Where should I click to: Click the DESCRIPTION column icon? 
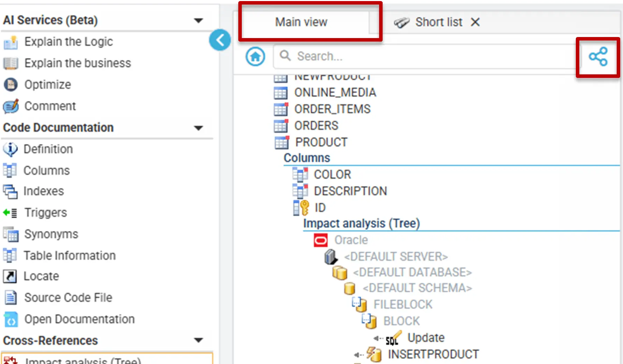tap(300, 191)
